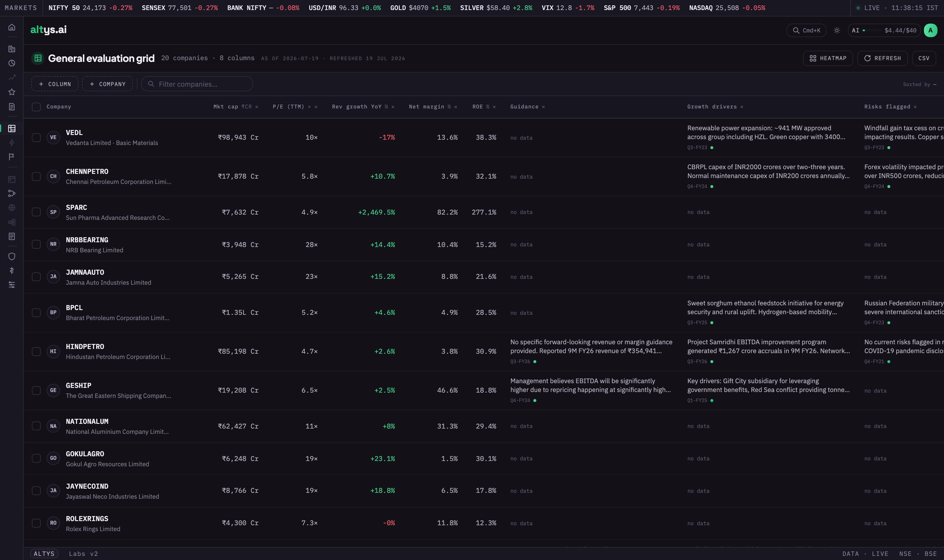The height and width of the screenshot is (560, 944).
Task: Remove the ROE column via ×
Action: pyautogui.click(x=494, y=107)
